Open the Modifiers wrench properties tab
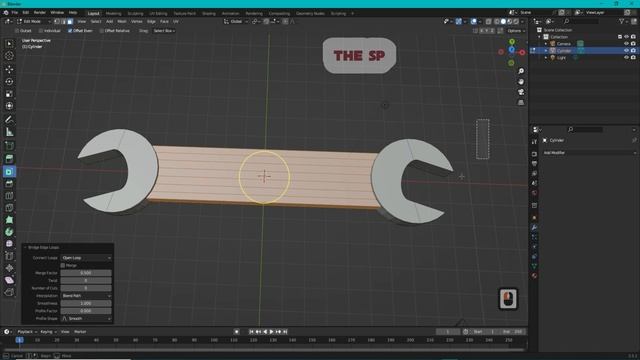The image size is (640, 360). 534,227
